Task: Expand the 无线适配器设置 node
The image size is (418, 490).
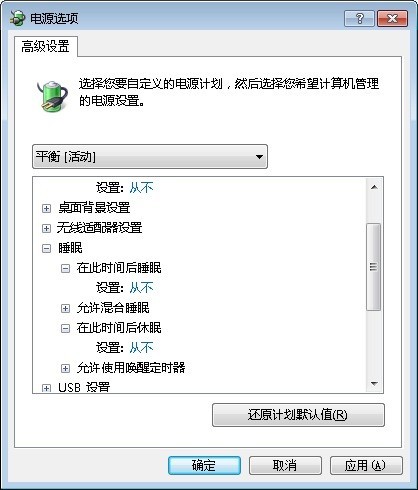Action: (x=46, y=229)
